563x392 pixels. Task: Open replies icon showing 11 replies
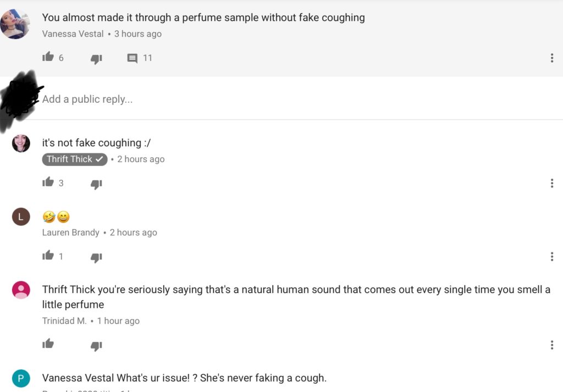coord(133,58)
